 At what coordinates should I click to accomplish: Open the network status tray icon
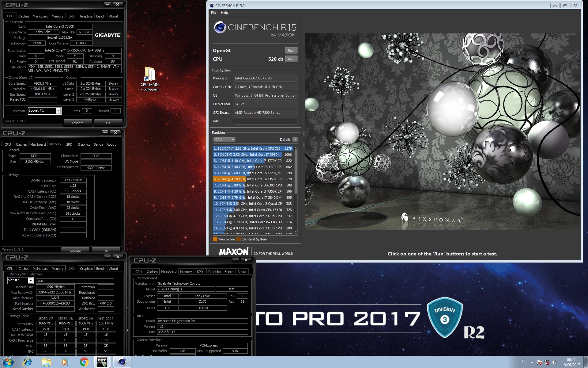coord(547,362)
